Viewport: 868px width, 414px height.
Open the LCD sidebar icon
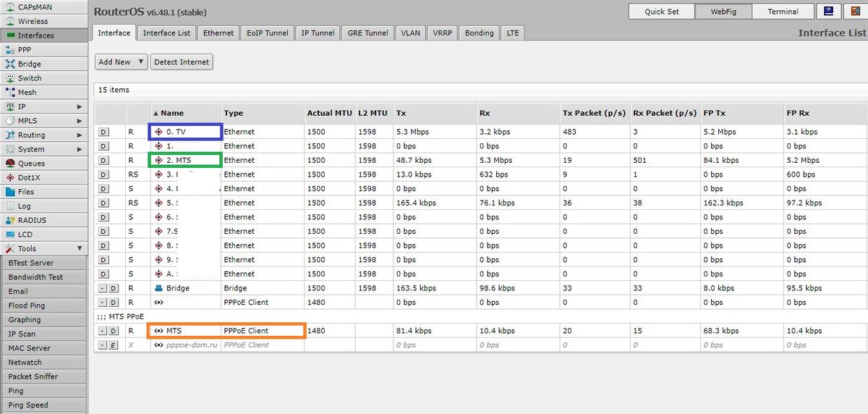(x=10, y=235)
